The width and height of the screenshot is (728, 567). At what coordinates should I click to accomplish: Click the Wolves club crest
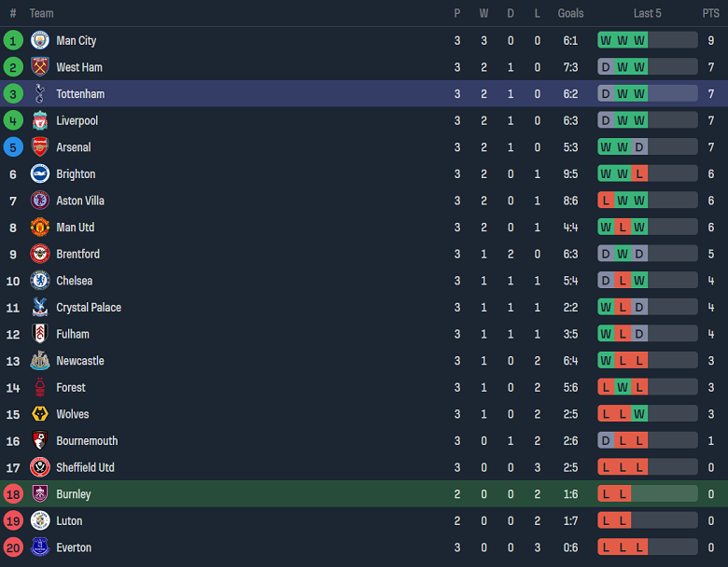pos(39,414)
